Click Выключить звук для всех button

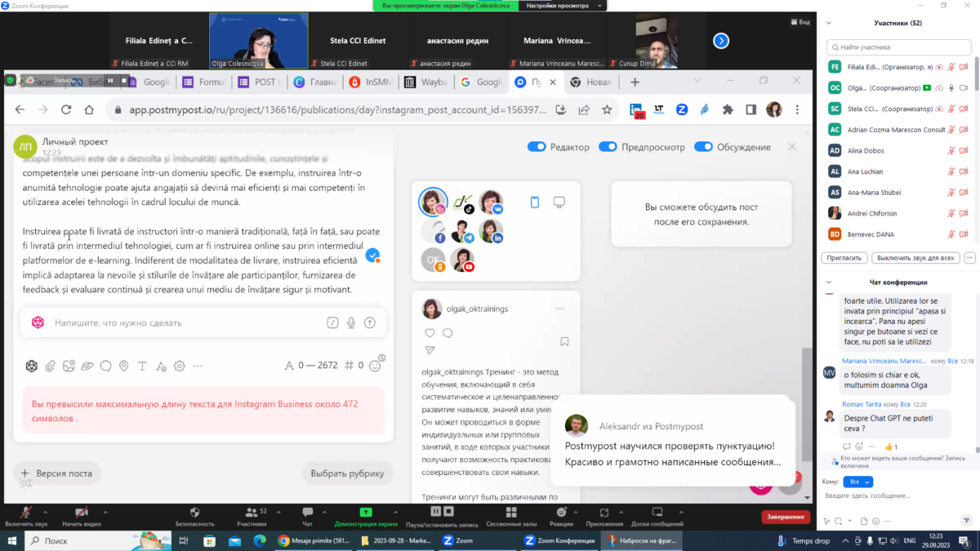coord(915,257)
